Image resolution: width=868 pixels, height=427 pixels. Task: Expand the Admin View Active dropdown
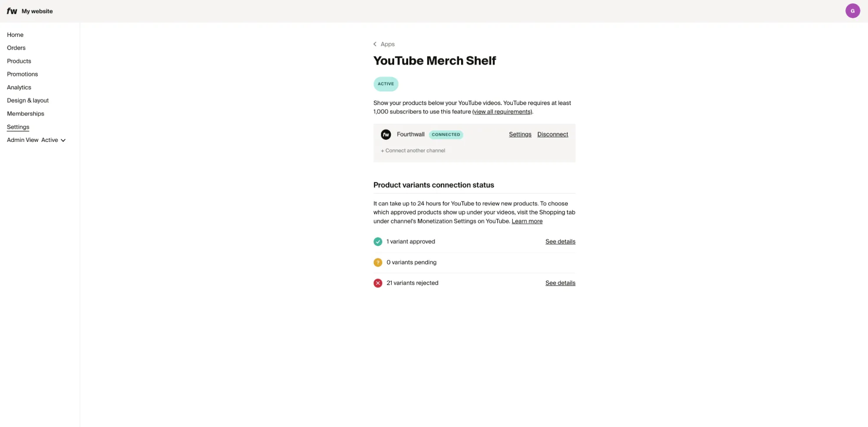[x=63, y=140]
